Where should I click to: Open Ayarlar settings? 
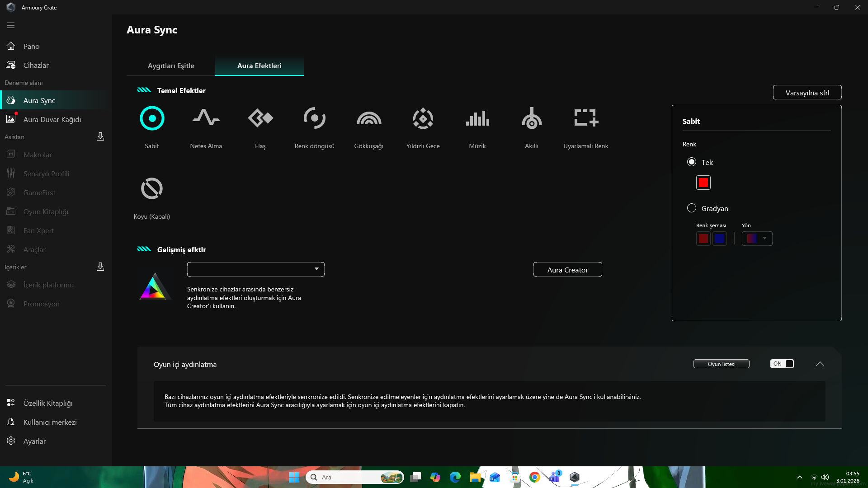click(x=56, y=441)
